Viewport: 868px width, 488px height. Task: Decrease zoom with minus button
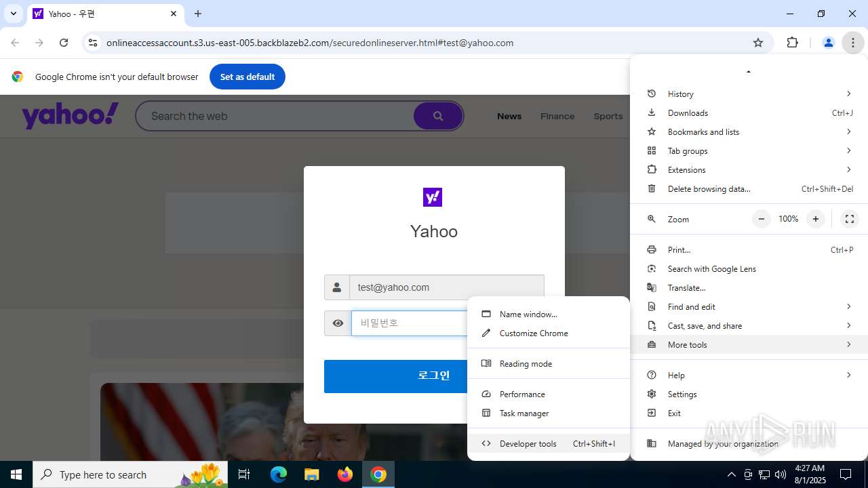tap(762, 219)
